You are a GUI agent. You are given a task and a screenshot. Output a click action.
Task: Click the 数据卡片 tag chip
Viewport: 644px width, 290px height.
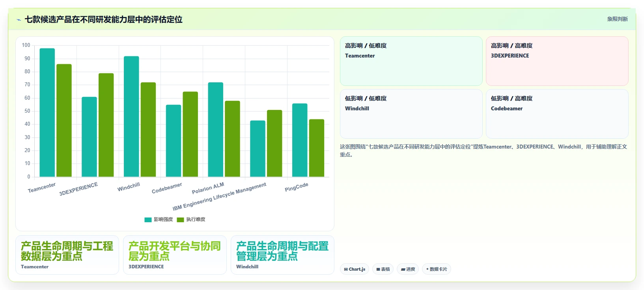436,269
